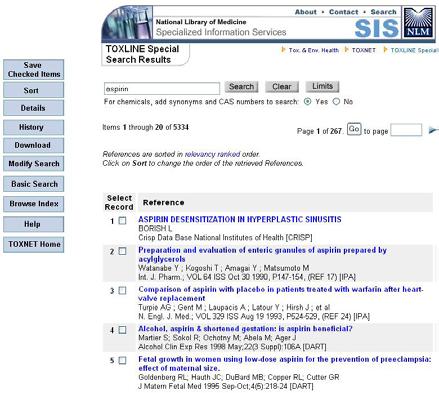Click the lab glassware banner image
Screen dimensions: 439x393
point(127,23)
